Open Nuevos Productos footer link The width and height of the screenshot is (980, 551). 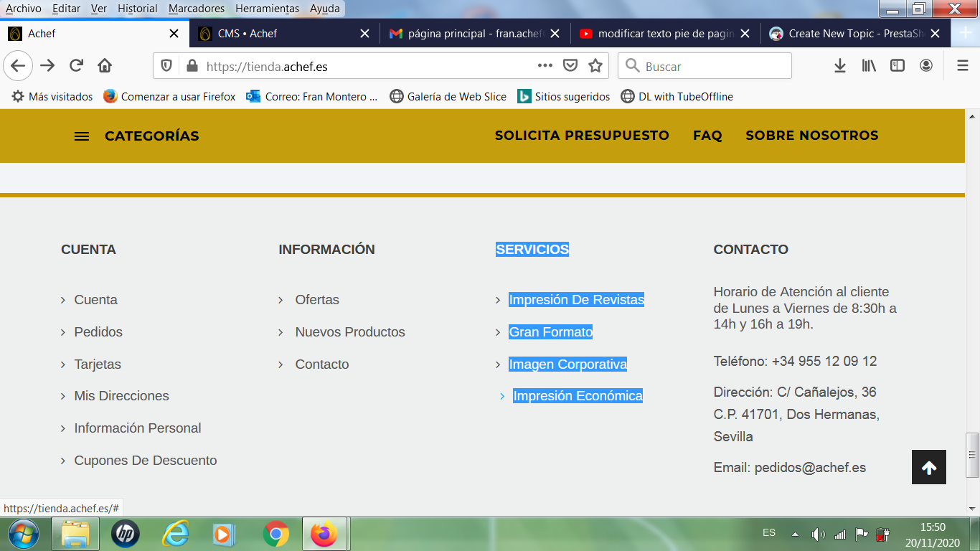(x=350, y=332)
